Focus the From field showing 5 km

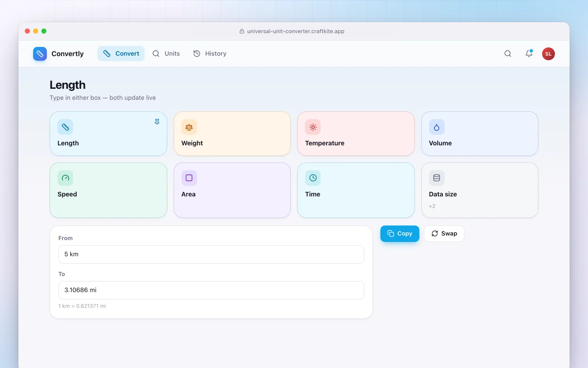pos(211,254)
